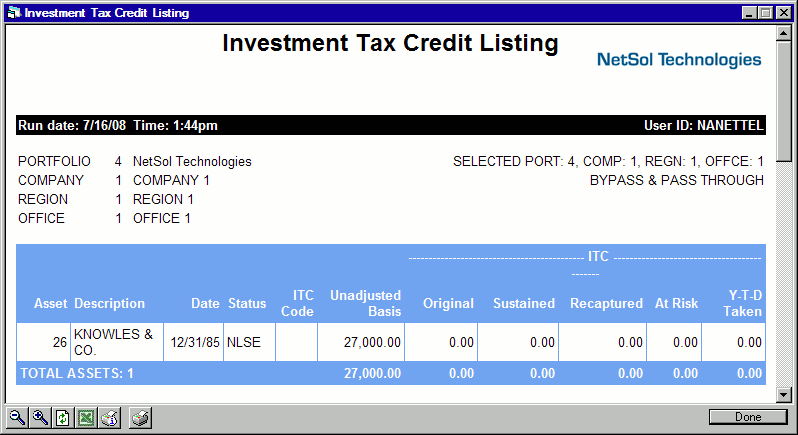The image size is (798, 435).
Task: Click the 12/31/85 date cell
Action: pos(194,342)
